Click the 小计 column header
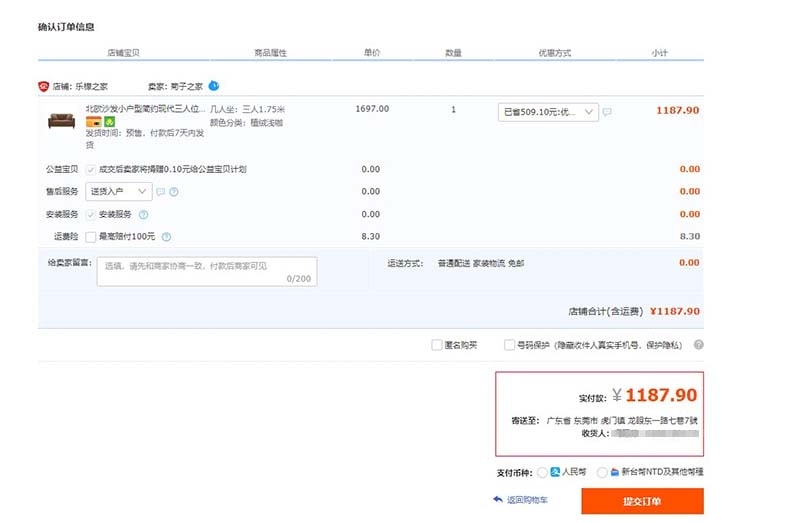Image resolution: width=800 pixels, height=523 pixels. pyautogui.click(x=659, y=53)
